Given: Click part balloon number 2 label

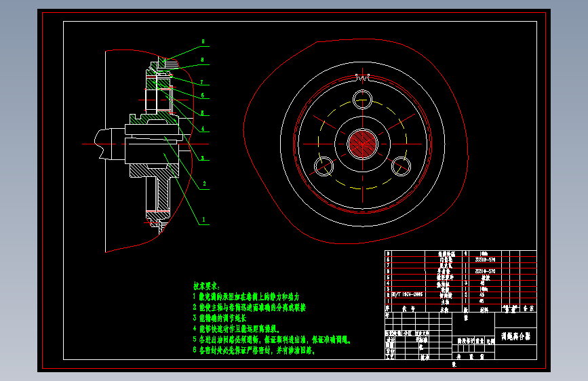Looking at the screenshot, I should coord(204,184).
